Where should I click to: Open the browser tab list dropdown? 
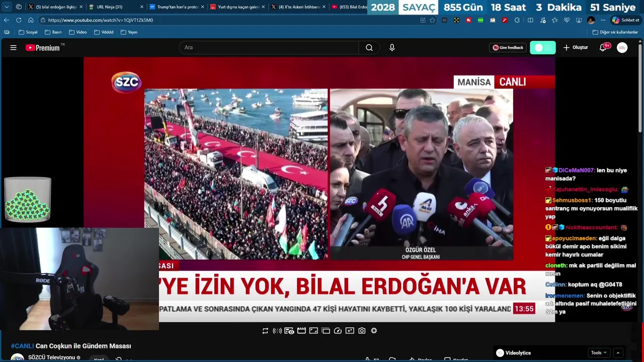(7, 7)
